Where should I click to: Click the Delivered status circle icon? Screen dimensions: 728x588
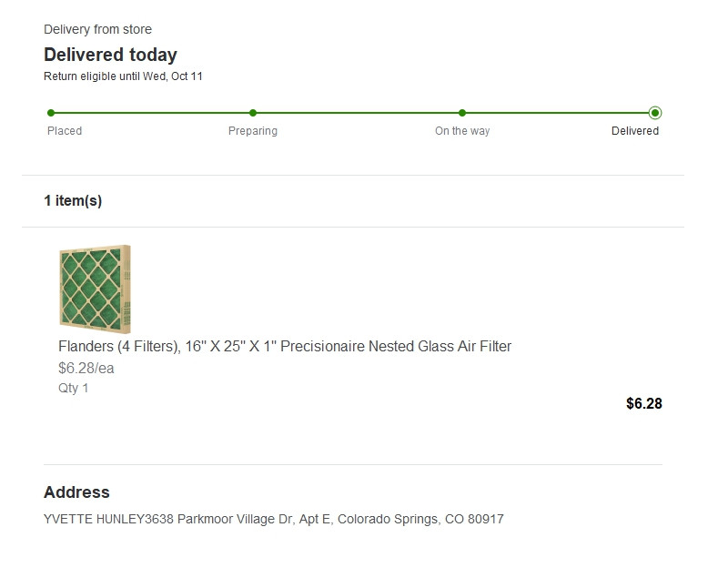(x=655, y=113)
